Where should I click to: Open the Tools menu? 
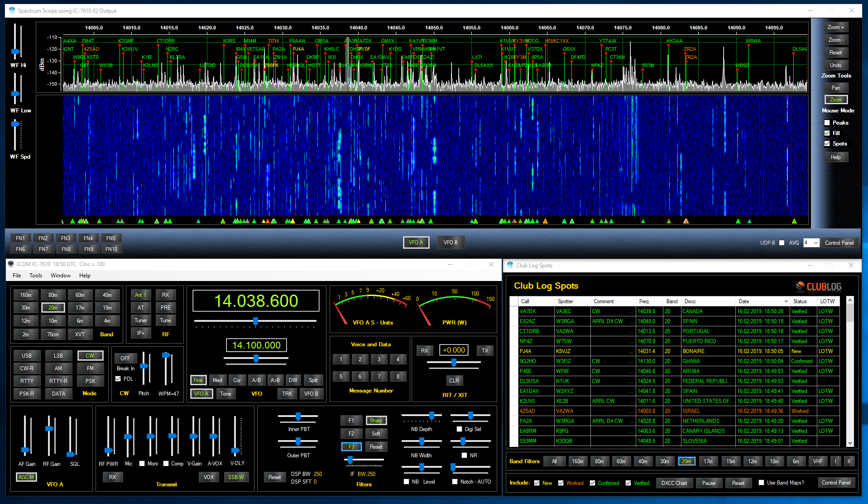point(36,276)
